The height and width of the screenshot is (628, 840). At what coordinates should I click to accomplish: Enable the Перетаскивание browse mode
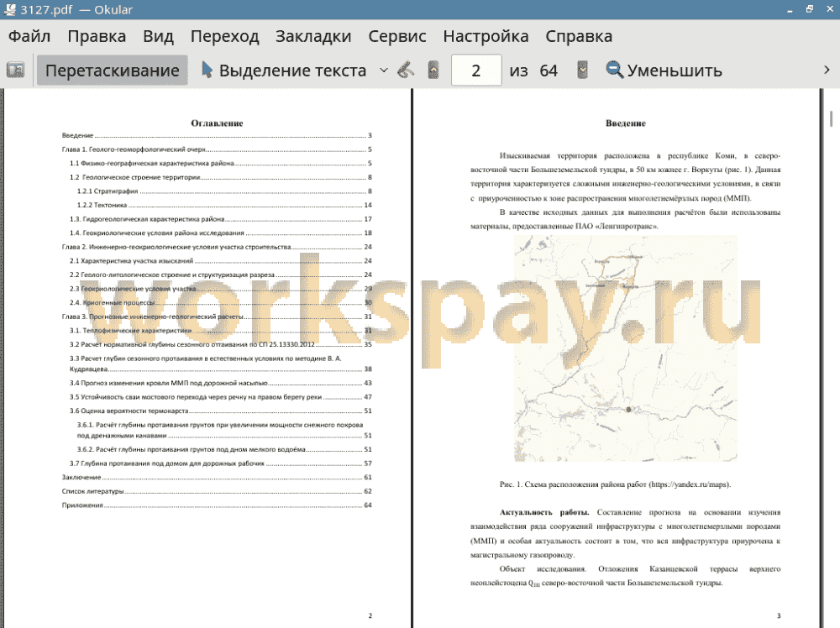point(112,71)
